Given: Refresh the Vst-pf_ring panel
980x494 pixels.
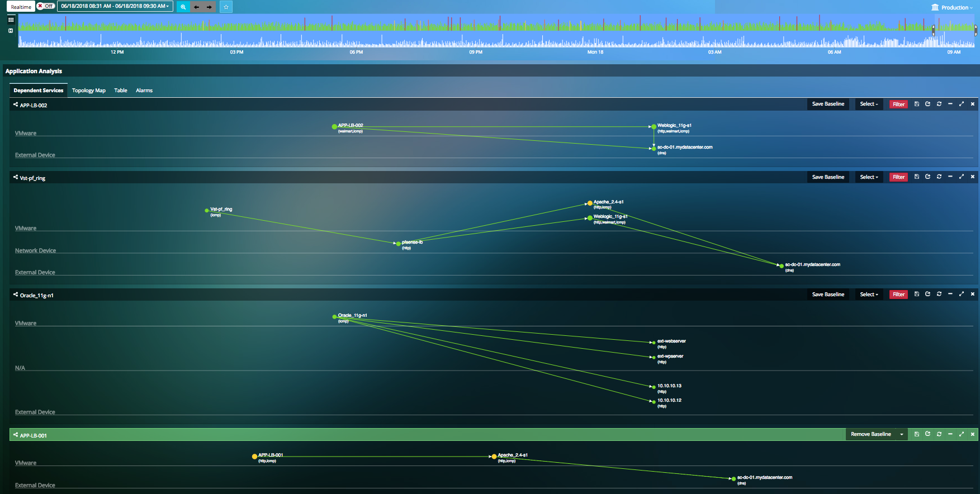Looking at the screenshot, I should (939, 177).
